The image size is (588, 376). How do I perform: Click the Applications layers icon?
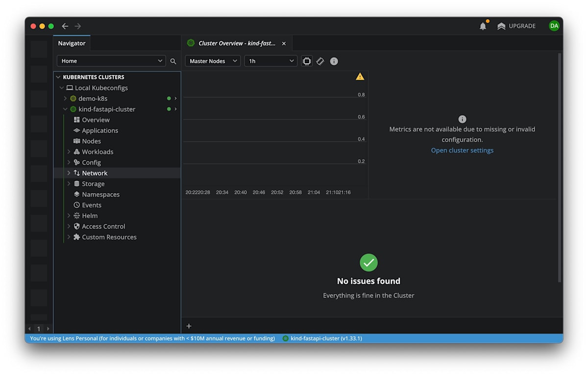[76, 130]
